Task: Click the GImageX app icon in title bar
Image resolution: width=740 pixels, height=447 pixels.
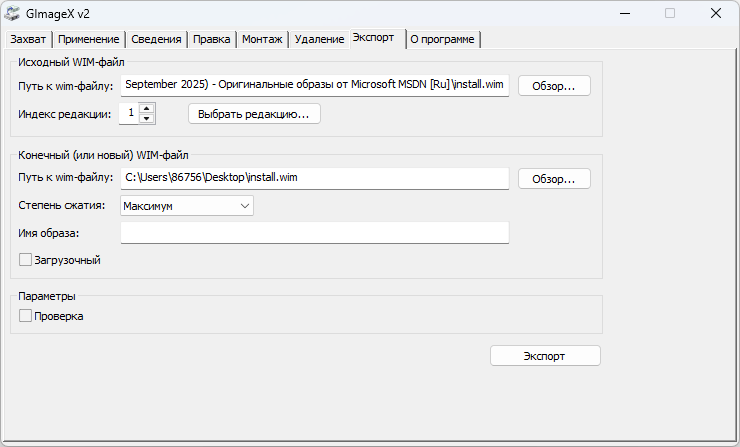Action: point(12,14)
